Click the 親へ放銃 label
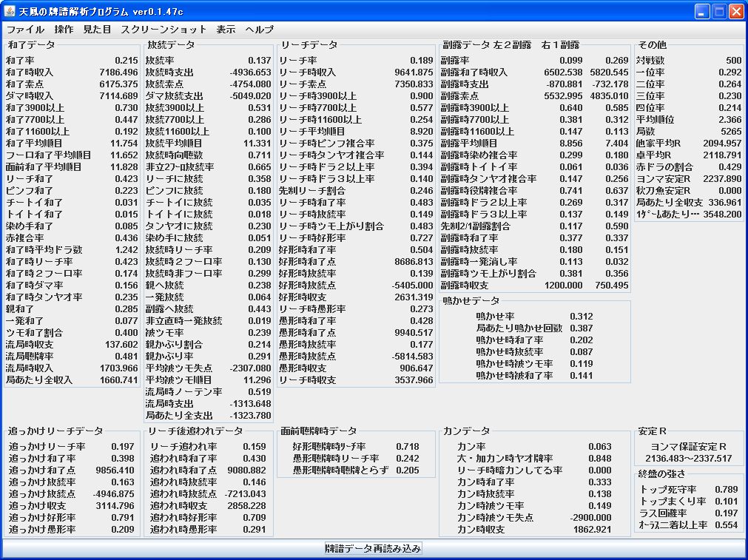Image resolution: width=748 pixels, height=560 pixels. tap(164, 286)
